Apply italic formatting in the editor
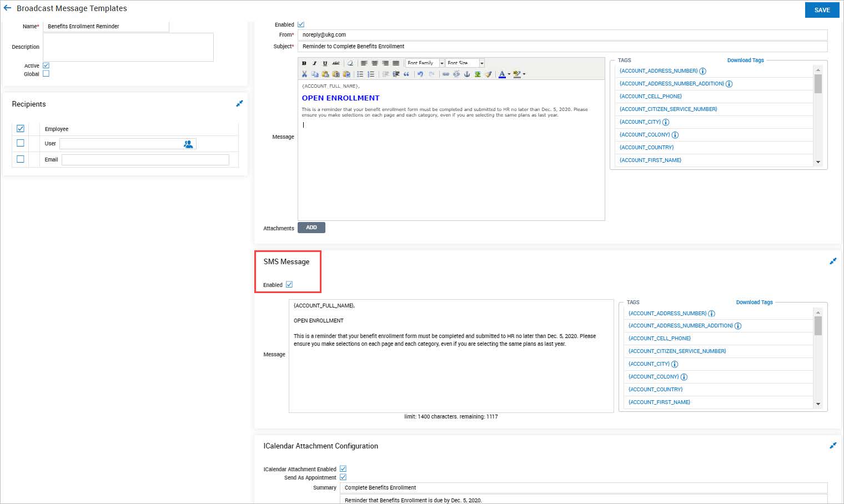This screenshot has height=504, width=844. coord(314,63)
